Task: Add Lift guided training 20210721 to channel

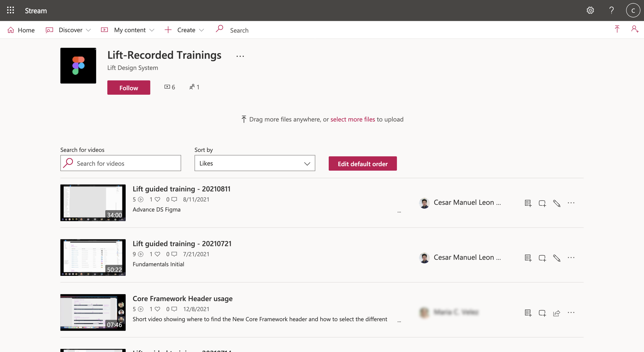Action: pyautogui.click(x=542, y=258)
